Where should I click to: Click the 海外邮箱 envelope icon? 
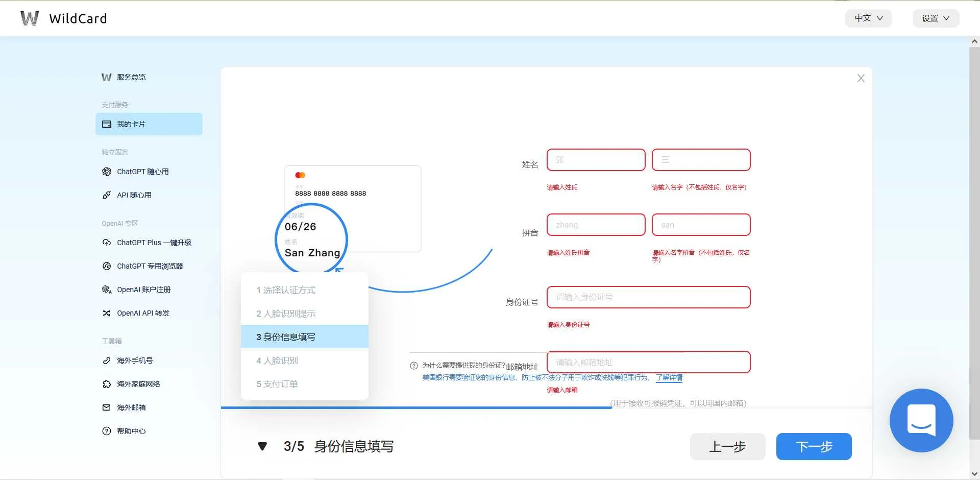tap(106, 407)
